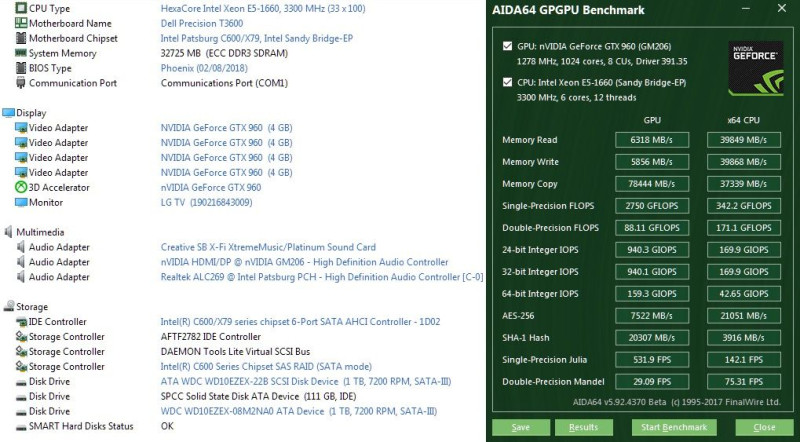Click GPU Memory Write value 5856 MB/s
Screen dimensions: 800x442
(652, 162)
